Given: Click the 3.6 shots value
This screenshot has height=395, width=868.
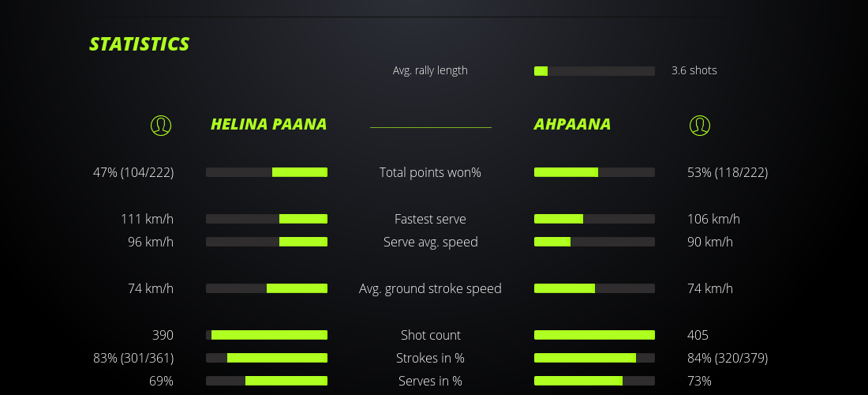Looking at the screenshot, I should (x=694, y=70).
